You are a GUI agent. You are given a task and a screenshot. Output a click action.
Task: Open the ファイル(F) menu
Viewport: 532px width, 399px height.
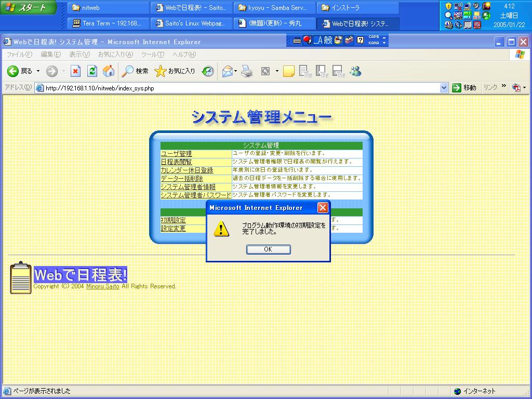tap(19, 55)
